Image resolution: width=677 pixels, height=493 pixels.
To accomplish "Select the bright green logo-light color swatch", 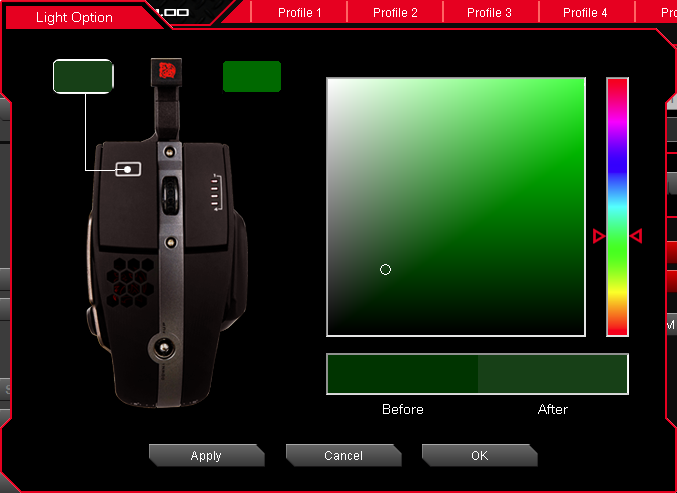I will pos(252,76).
